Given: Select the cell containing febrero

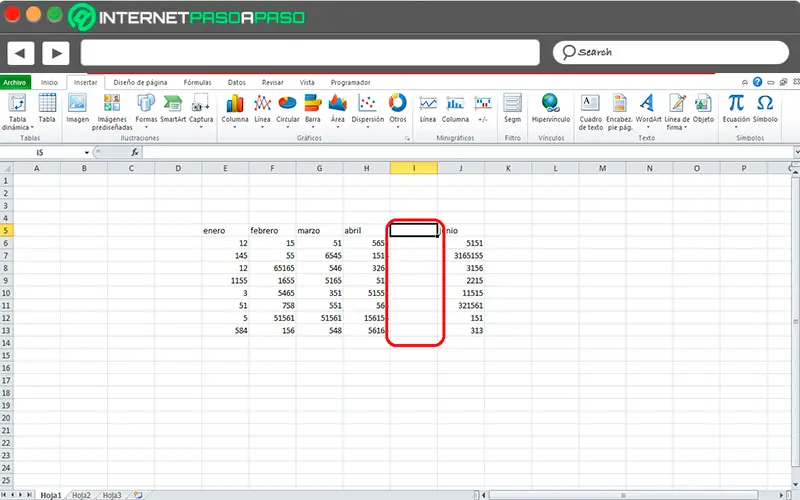Looking at the screenshot, I should [272, 231].
